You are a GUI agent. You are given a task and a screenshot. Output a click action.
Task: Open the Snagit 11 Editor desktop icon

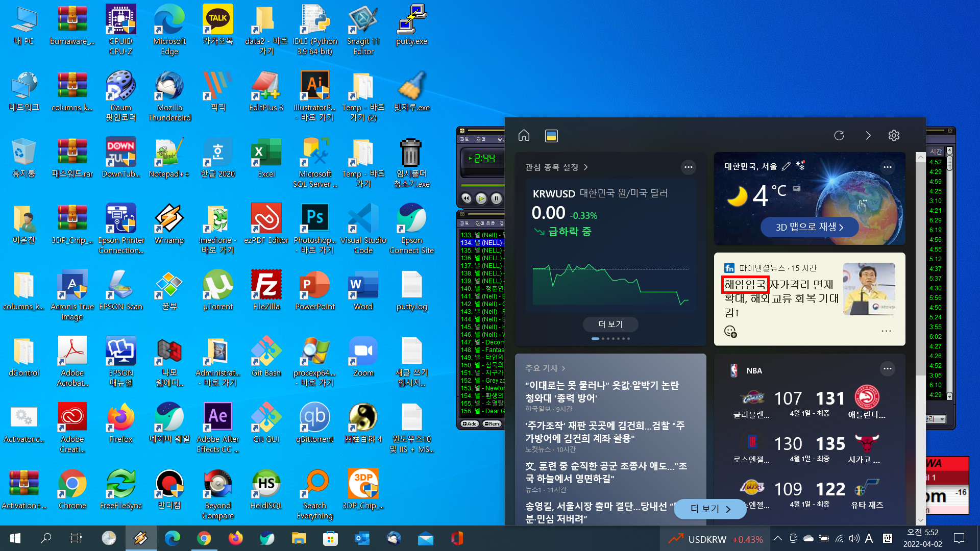363,30
